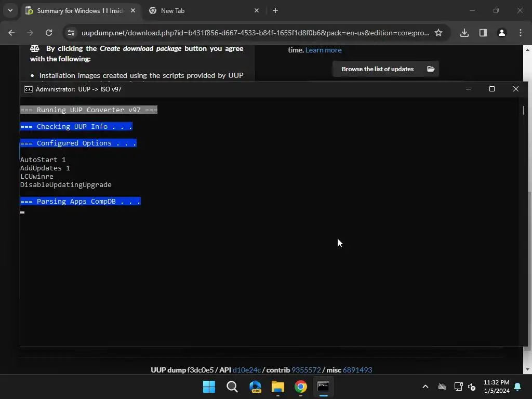The height and width of the screenshot is (399, 532).
Task: View site information icon in the address bar
Action: [x=71, y=33]
